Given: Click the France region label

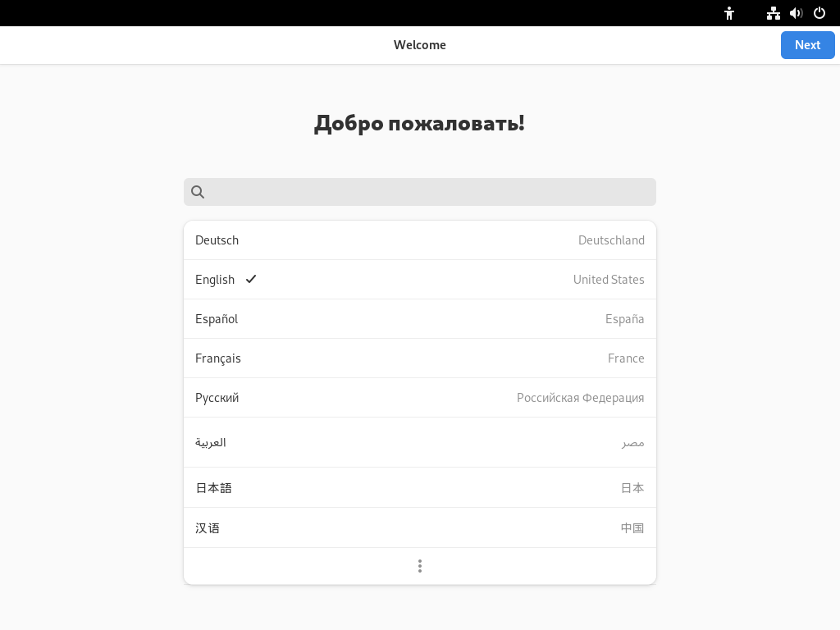Looking at the screenshot, I should click(x=626, y=358).
